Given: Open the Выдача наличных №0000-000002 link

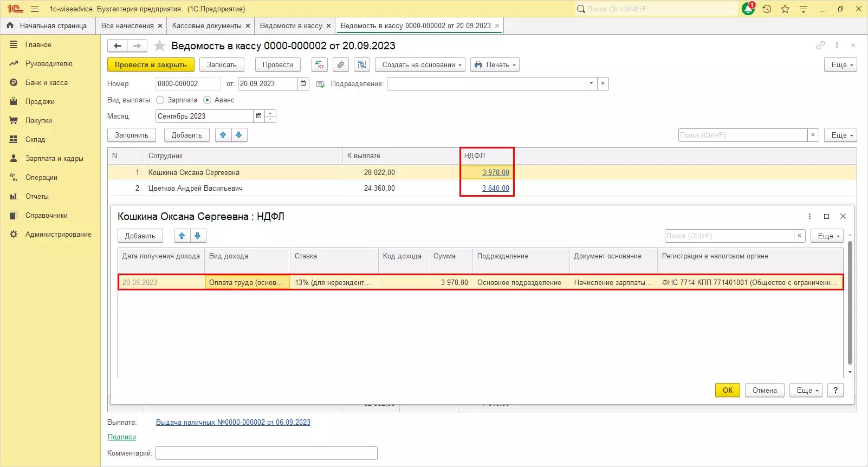Looking at the screenshot, I should (233, 422).
